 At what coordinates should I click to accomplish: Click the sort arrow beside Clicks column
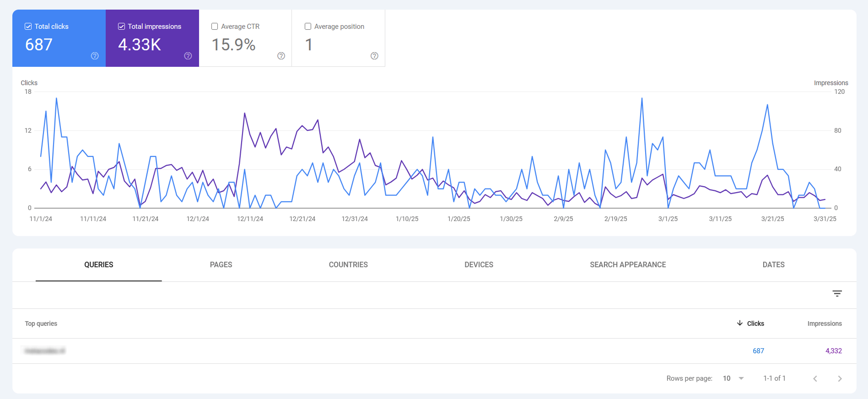(x=739, y=324)
